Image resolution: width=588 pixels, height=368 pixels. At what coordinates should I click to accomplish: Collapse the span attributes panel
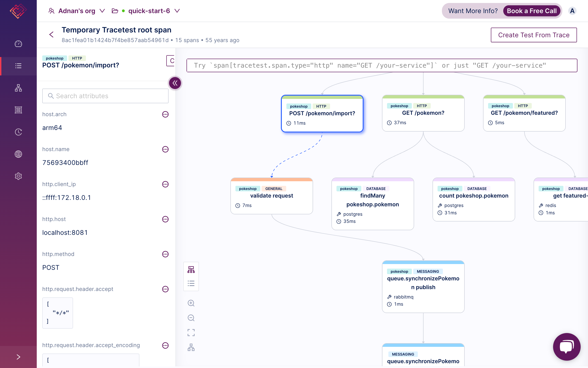pyautogui.click(x=175, y=83)
